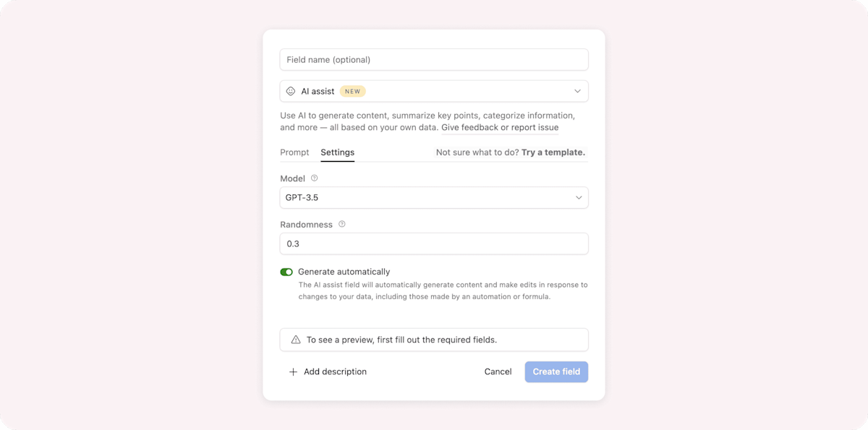Click the Randomness value field
This screenshot has height=430, width=868.
434,244
